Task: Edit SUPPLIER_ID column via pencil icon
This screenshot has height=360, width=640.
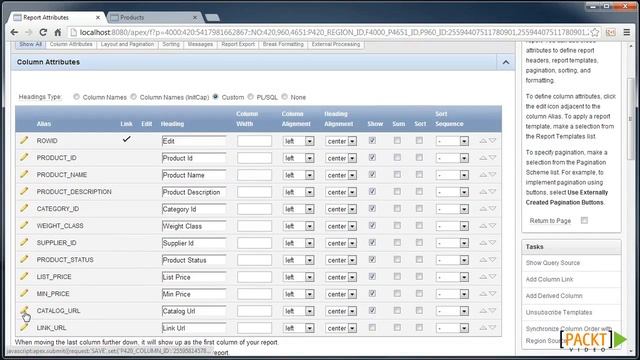Action: coord(24,242)
